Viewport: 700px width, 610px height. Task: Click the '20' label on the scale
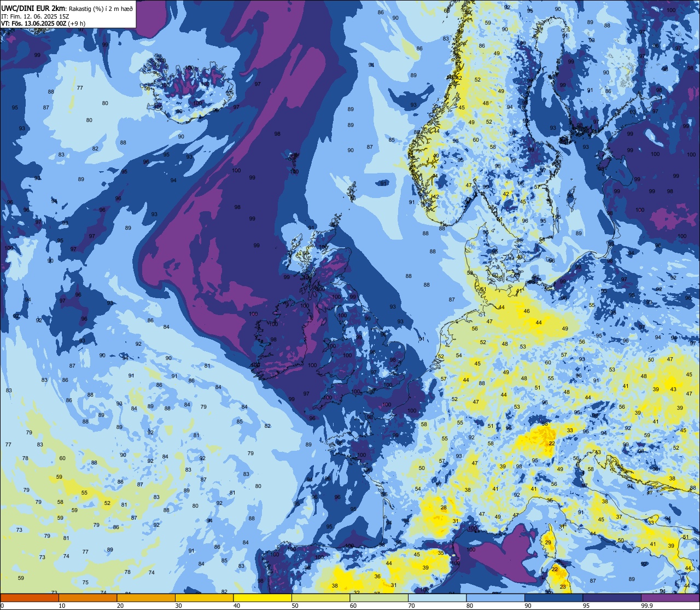(x=120, y=606)
